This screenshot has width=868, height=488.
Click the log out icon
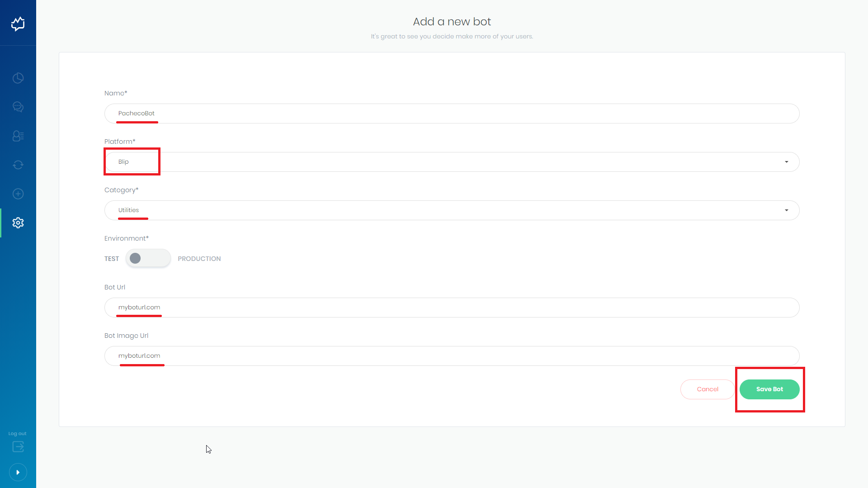coord(18,447)
